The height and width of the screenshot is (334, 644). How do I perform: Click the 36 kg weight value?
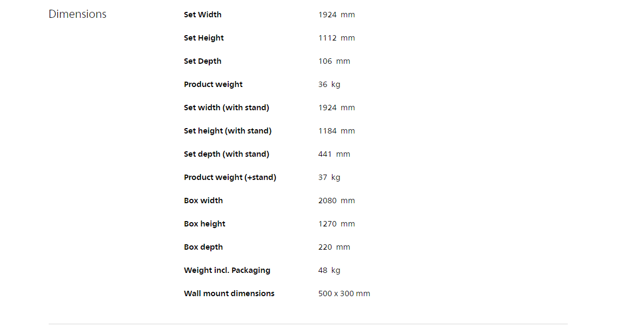tap(329, 84)
